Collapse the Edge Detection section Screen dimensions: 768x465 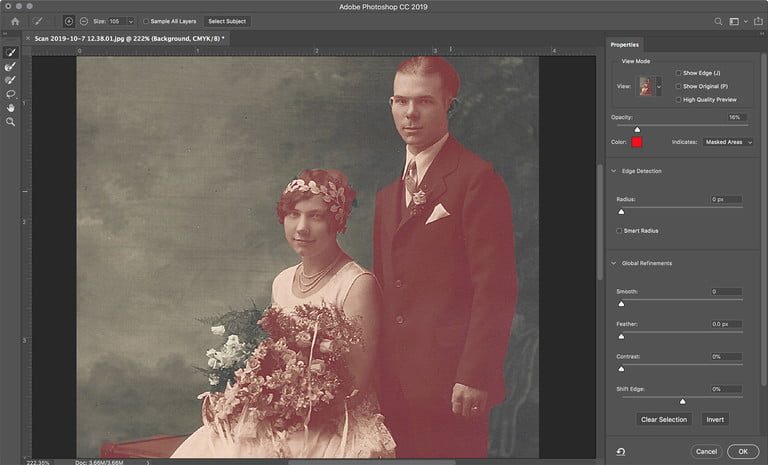coord(615,171)
